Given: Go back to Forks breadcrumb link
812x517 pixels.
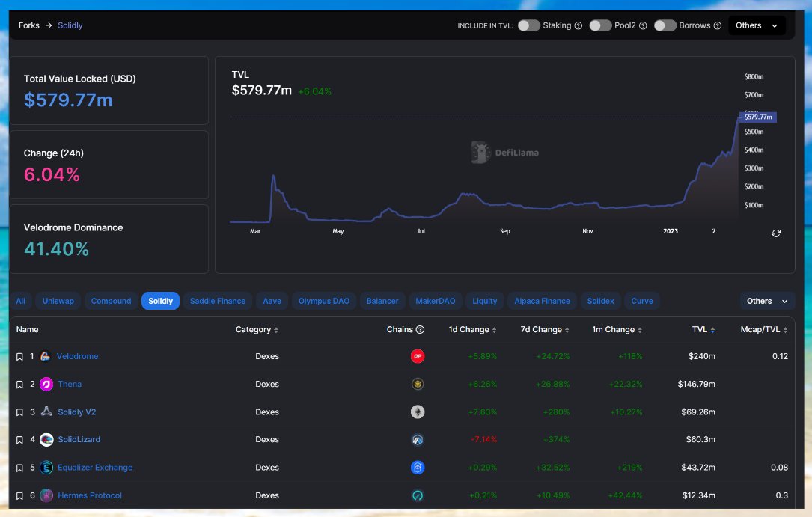Looking at the screenshot, I should [x=29, y=25].
